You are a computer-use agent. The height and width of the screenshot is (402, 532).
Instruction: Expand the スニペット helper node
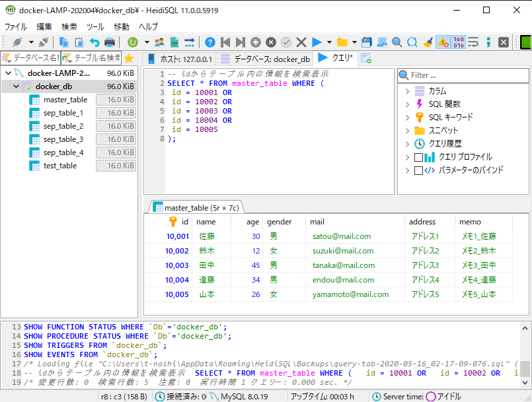(408, 131)
